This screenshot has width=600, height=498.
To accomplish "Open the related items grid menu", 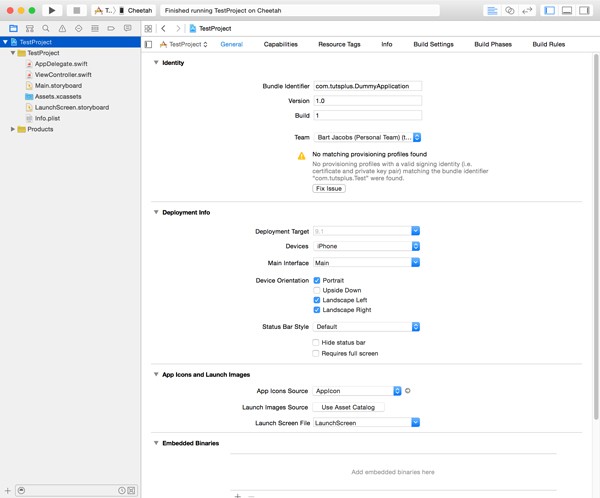I will (x=148, y=28).
